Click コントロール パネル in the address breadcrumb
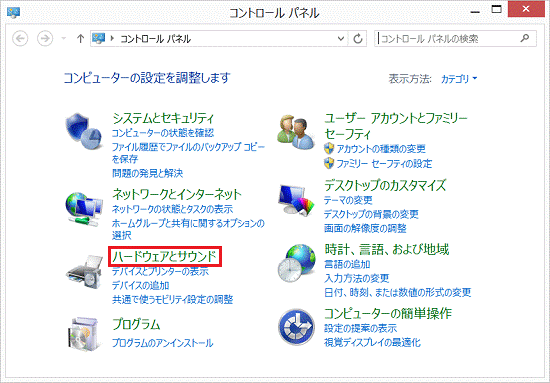This screenshot has height=383, width=550. point(155,39)
